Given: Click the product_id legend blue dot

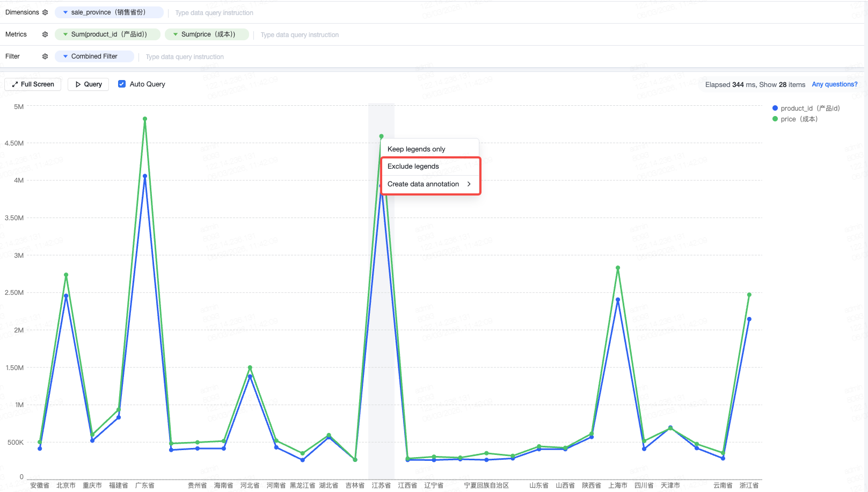Looking at the screenshot, I should click(x=775, y=108).
